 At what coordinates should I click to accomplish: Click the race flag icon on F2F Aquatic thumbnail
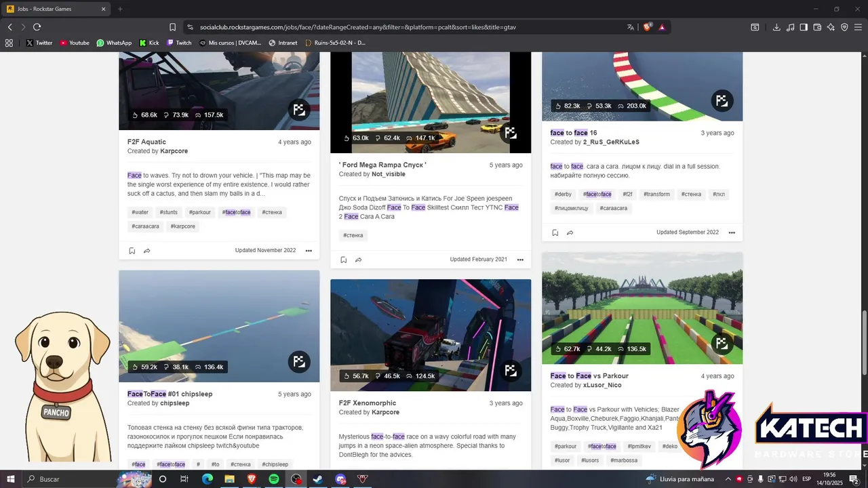(x=298, y=110)
